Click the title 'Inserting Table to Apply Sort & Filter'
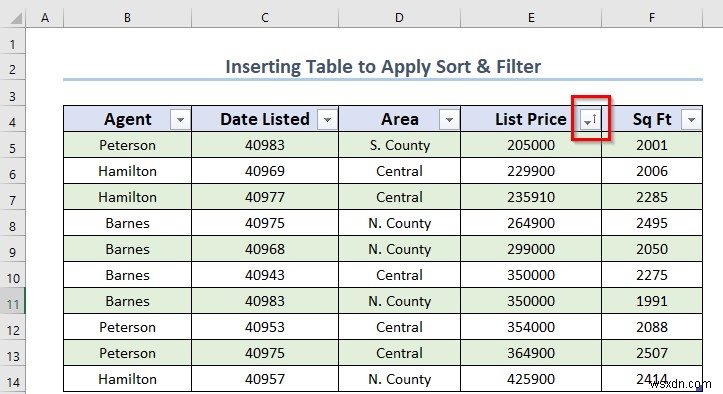Screen dimensions: 723x394 click(x=383, y=67)
